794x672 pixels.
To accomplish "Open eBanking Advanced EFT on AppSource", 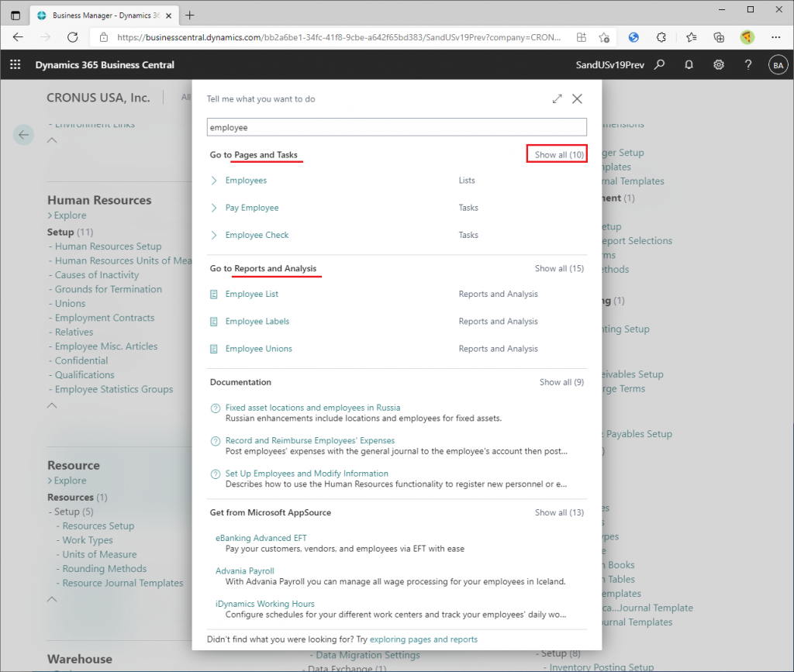I will pos(261,538).
